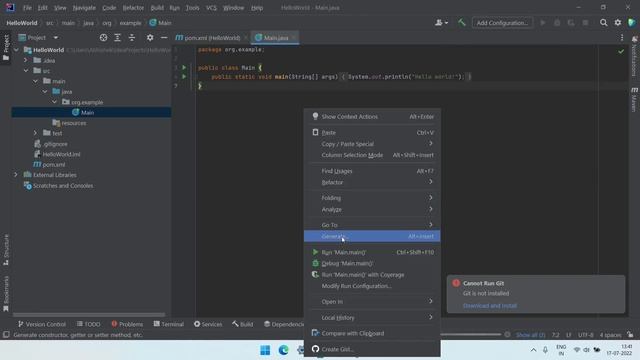
Task: Click Add Configuration... button
Action: pyautogui.click(x=502, y=23)
